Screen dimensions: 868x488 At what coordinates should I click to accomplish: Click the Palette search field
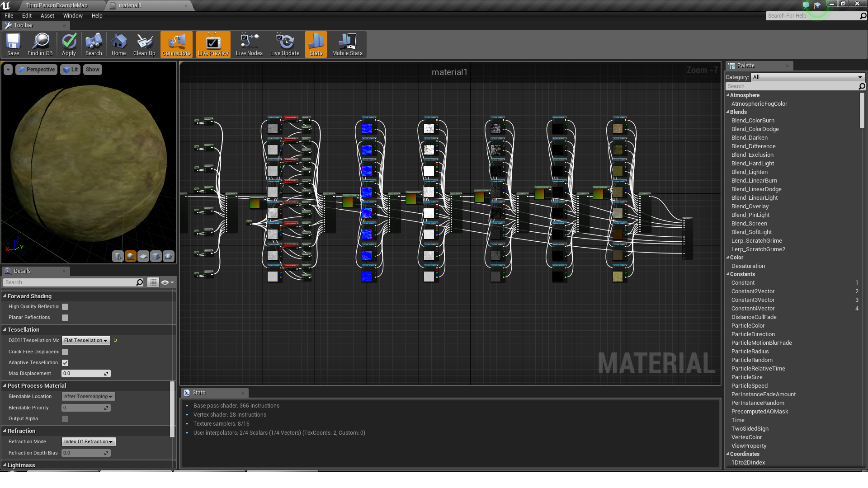click(x=792, y=86)
